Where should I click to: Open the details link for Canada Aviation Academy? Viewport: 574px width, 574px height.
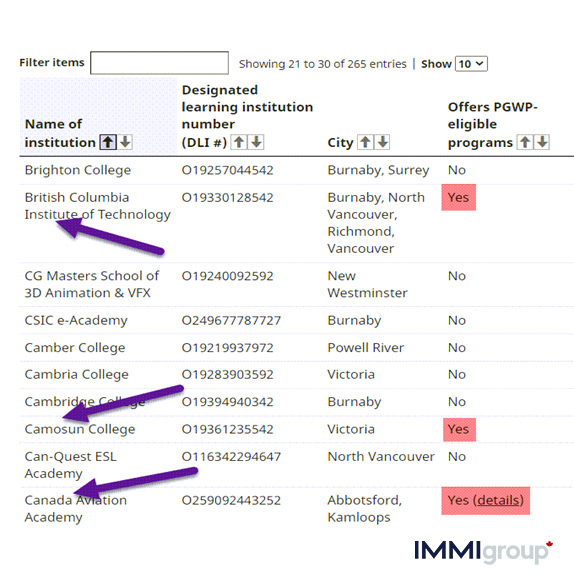click(498, 500)
